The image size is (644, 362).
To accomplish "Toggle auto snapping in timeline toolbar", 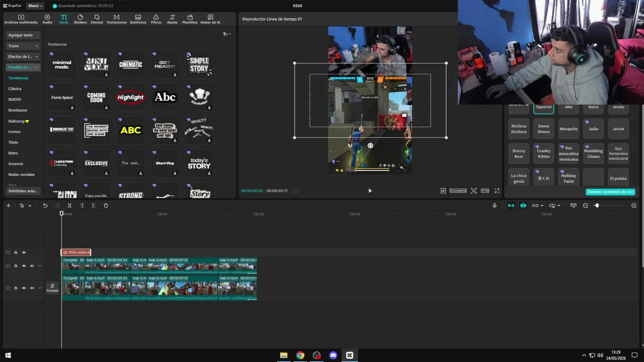I will (523, 206).
